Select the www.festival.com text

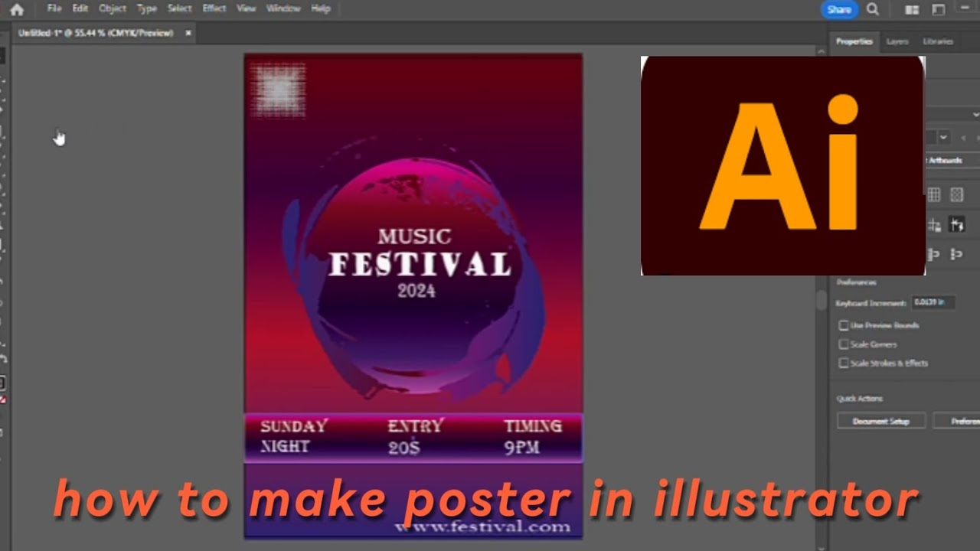(482, 526)
